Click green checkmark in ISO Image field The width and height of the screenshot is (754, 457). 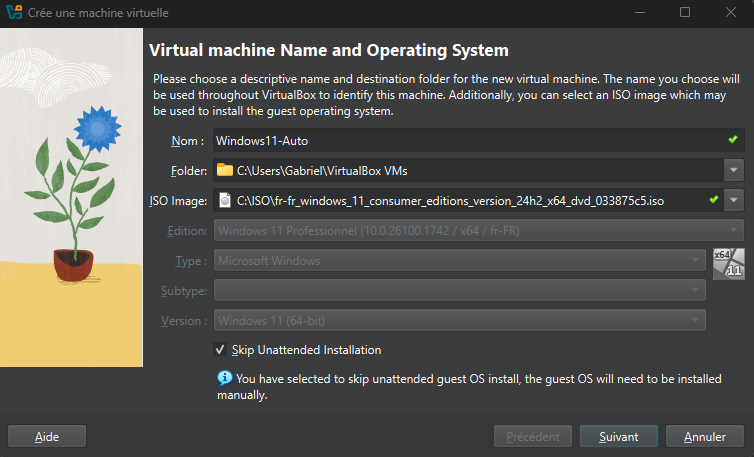(x=714, y=199)
